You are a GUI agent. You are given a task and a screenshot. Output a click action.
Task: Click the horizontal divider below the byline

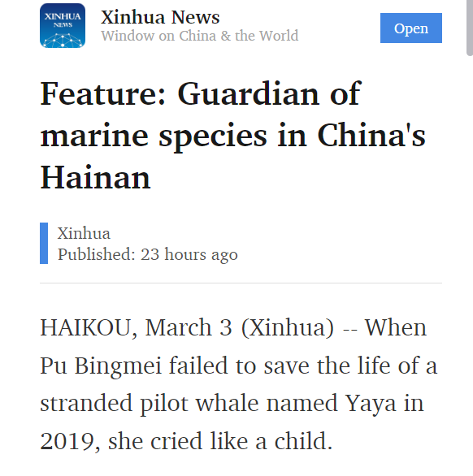tap(241, 283)
